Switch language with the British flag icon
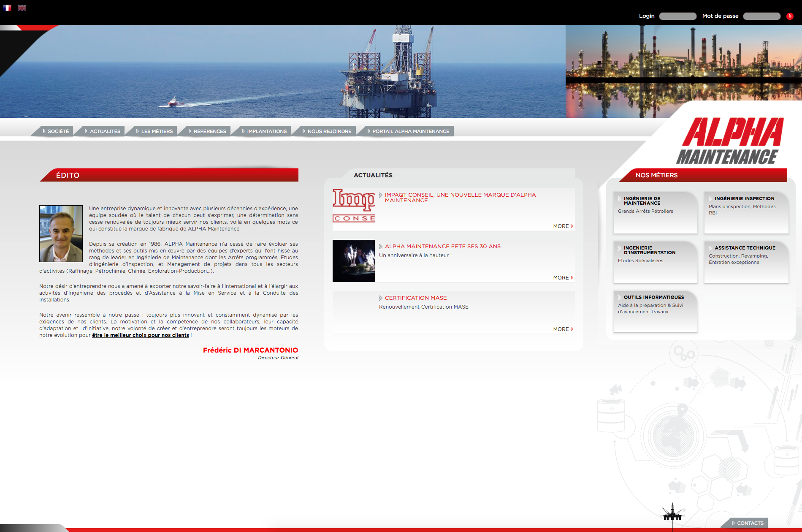 click(22, 8)
